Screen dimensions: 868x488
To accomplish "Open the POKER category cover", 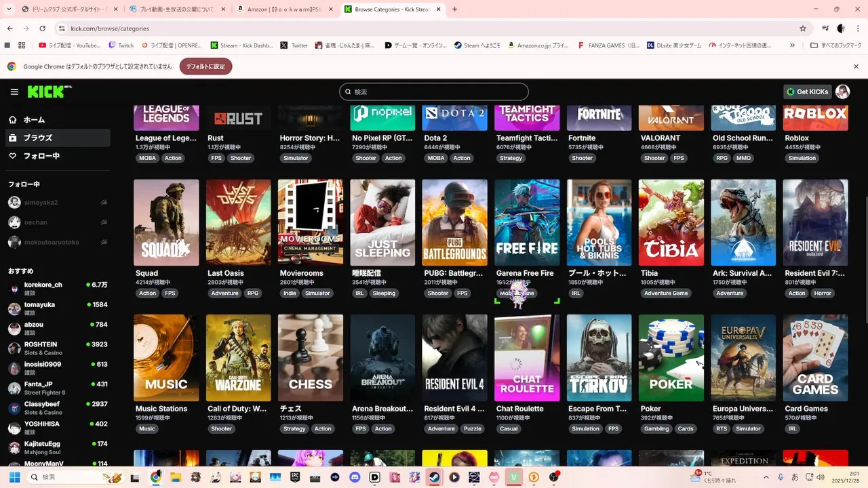I will (x=671, y=358).
